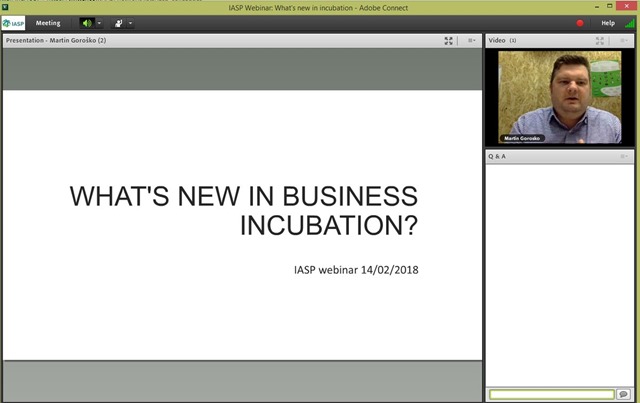Image resolution: width=640 pixels, height=403 pixels.
Task: Click Martin Gorosko's webcam video
Action: (x=560, y=97)
